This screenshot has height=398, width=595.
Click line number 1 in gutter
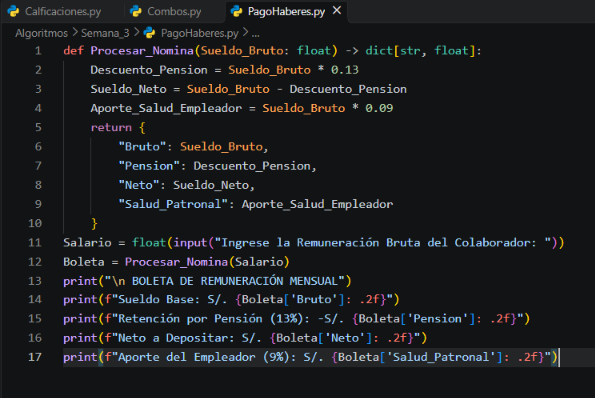coord(38,50)
